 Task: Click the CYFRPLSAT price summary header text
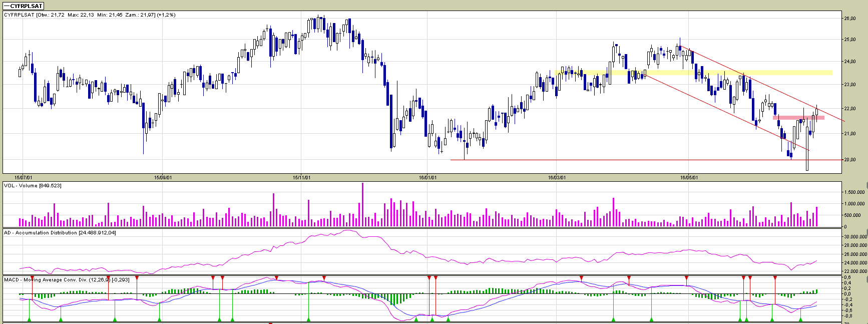[x=90, y=15]
